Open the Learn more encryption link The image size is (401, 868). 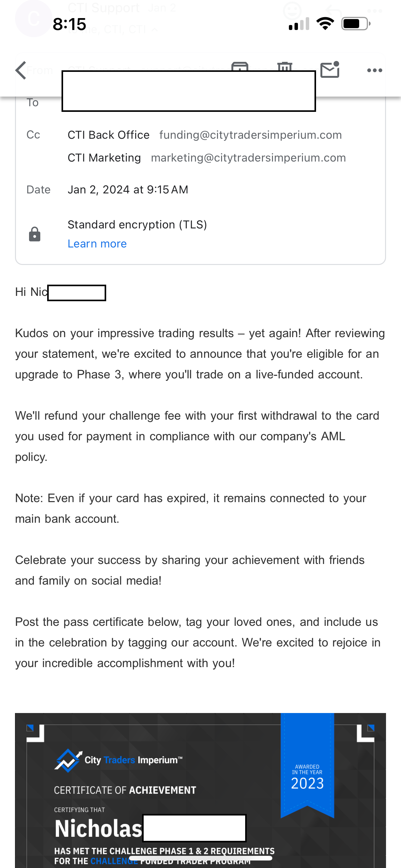[x=97, y=244]
